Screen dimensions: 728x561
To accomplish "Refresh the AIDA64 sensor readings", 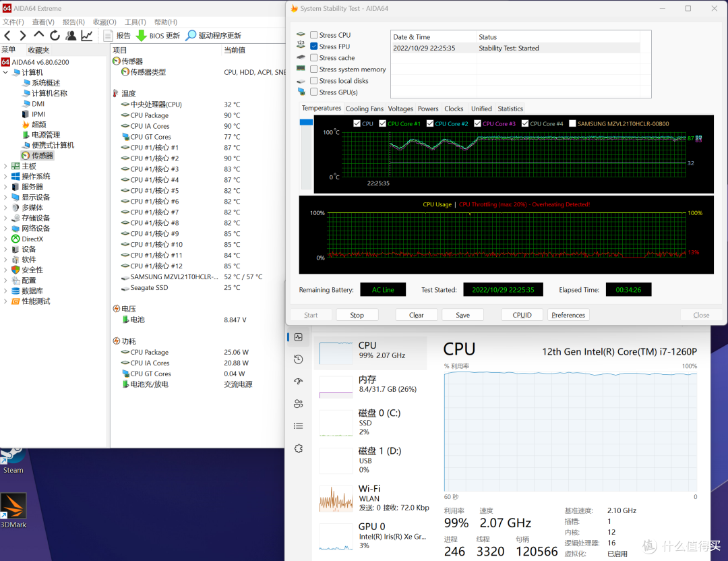I will point(55,35).
